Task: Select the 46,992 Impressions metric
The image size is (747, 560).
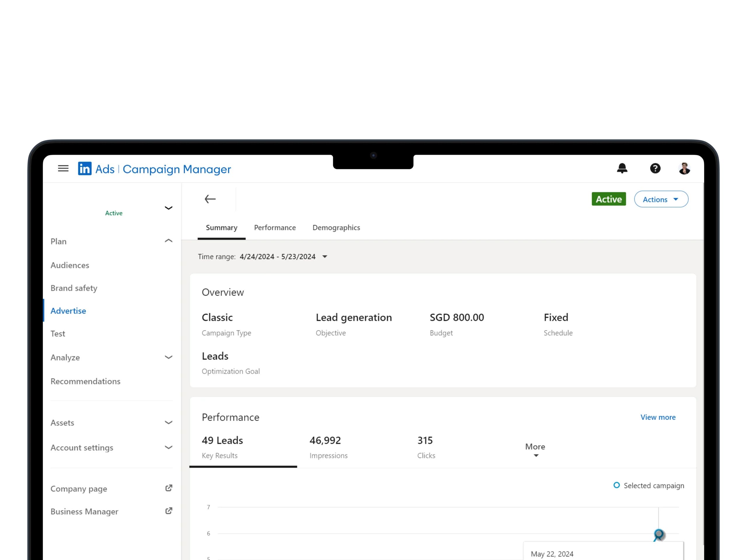Action: click(x=328, y=447)
